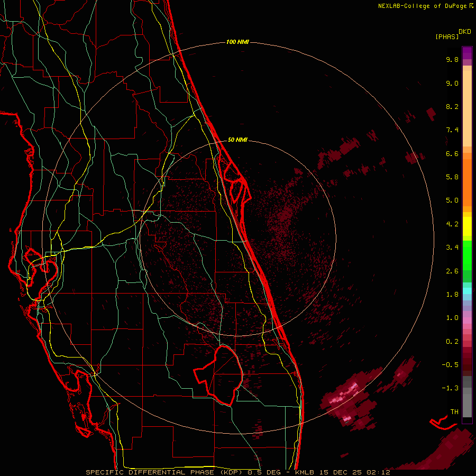Image resolution: width=476 pixels, height=476 pixels.
Task: Select the 7.4 scale label
Action: point(452,130)
